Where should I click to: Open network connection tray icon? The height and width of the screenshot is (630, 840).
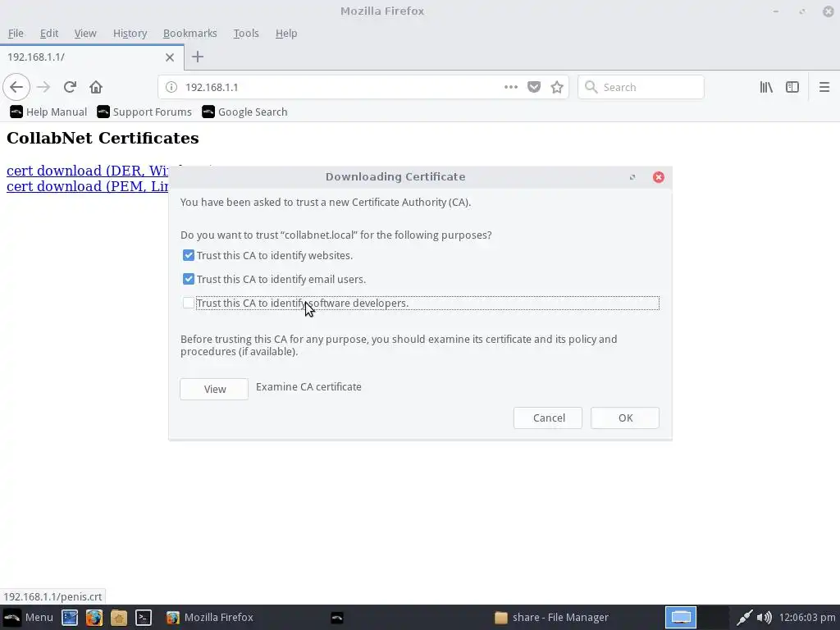[743, 618]
